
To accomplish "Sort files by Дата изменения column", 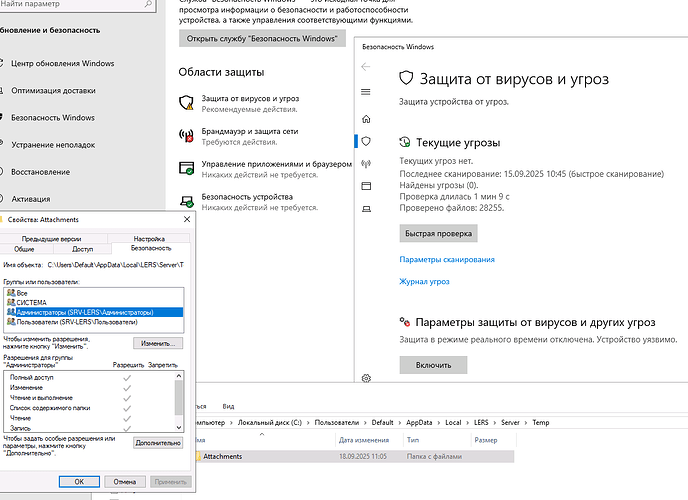I will point(365,440).
